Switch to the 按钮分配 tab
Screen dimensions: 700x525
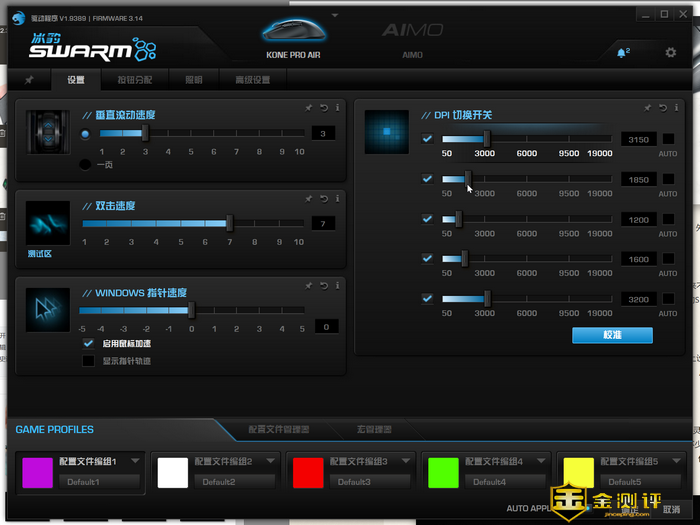click(135, 80)
